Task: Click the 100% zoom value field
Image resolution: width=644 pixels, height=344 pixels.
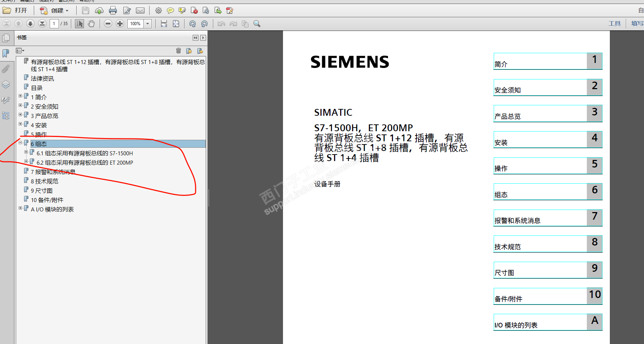Action: pyautogui.click(x=136, y=24)
